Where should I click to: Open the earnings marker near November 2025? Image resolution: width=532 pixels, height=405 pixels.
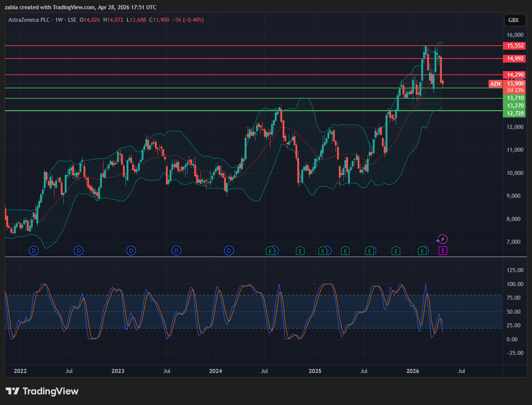[x=396, y=251]
